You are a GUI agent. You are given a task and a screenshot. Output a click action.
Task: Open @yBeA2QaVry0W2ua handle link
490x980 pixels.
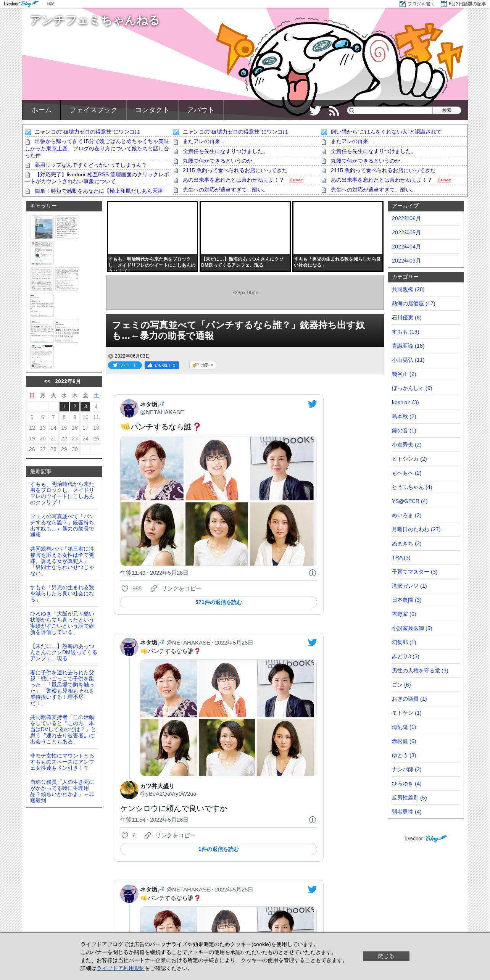168,794
